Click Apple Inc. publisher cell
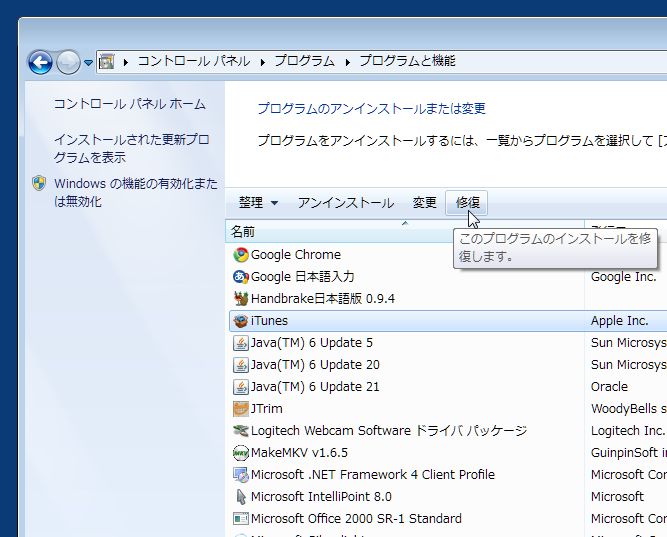 point(619,321)
